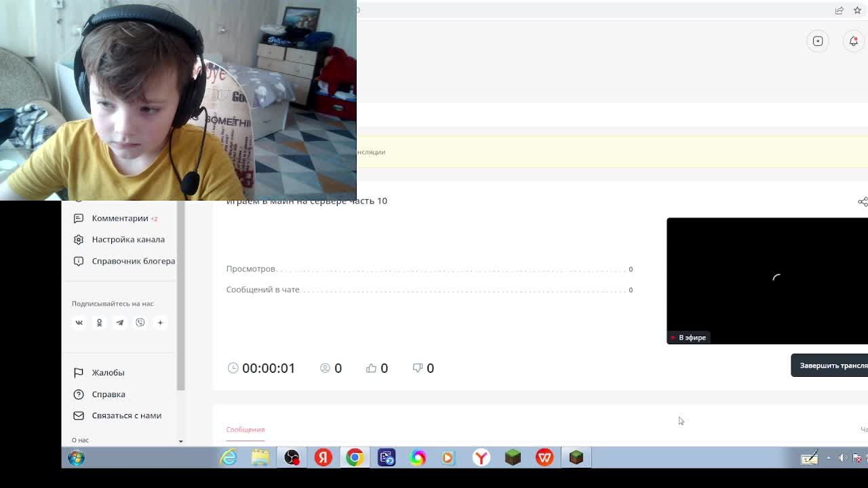
Task: Click the Сообщений в чате statistic row
Action: pos(429,289)
